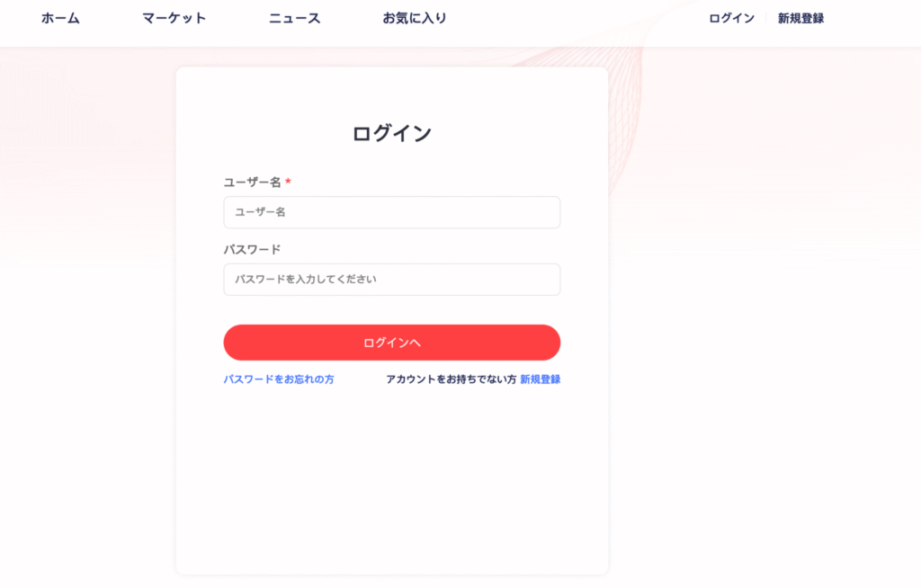921x588 pixels.
Task: Open the マーケット page from the navbar
Action: point(173,17)
